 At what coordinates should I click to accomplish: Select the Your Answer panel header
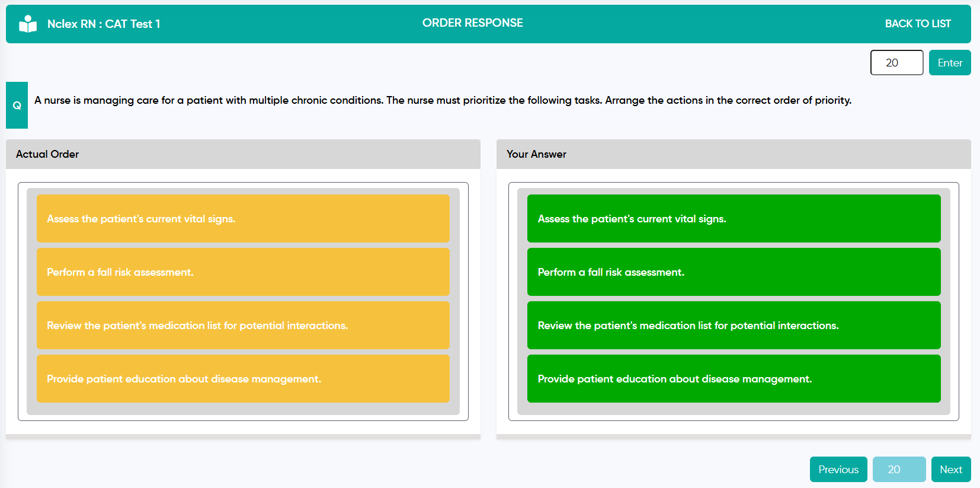click(734, 154)
